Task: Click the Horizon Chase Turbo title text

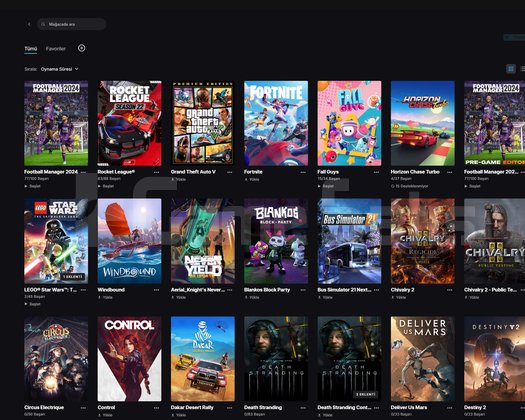Action: [415, 172]
